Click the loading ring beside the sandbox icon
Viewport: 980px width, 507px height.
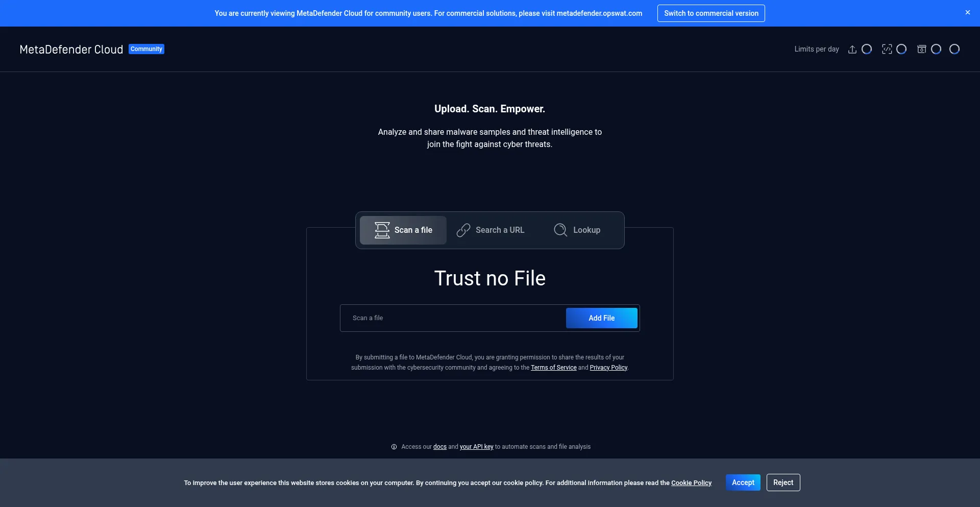[x=936, y=49]
